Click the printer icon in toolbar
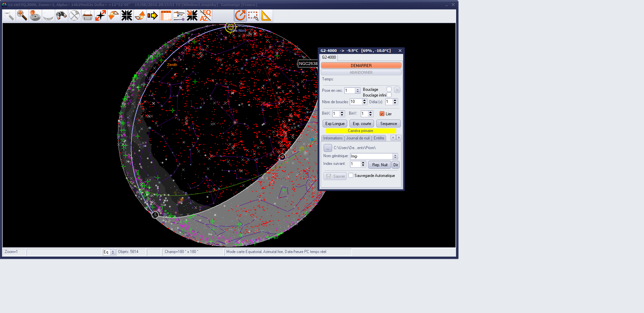Screen dimensions: 644x313 pyautogui.click(x=88, y=15)
